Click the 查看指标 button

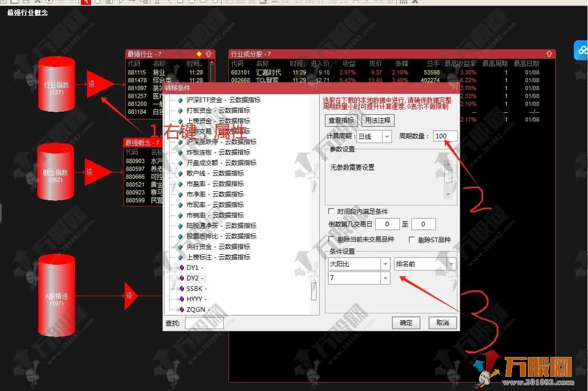coord(341,121)
